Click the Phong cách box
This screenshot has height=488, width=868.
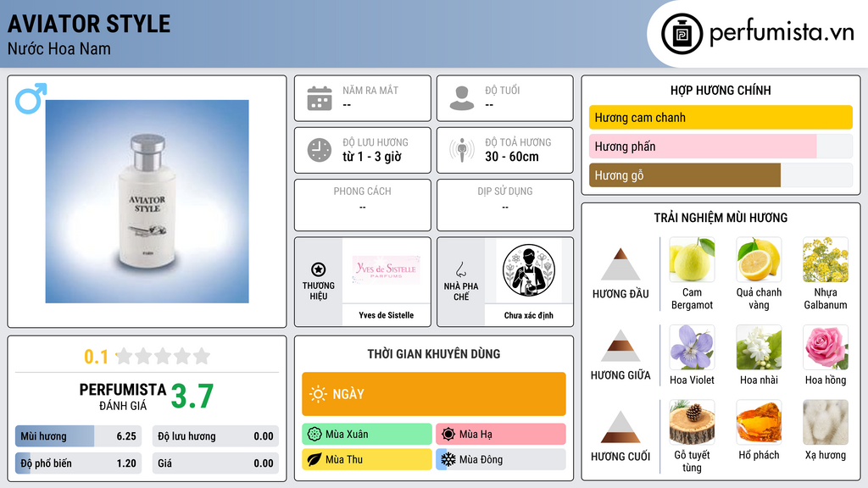pos(363,205)
